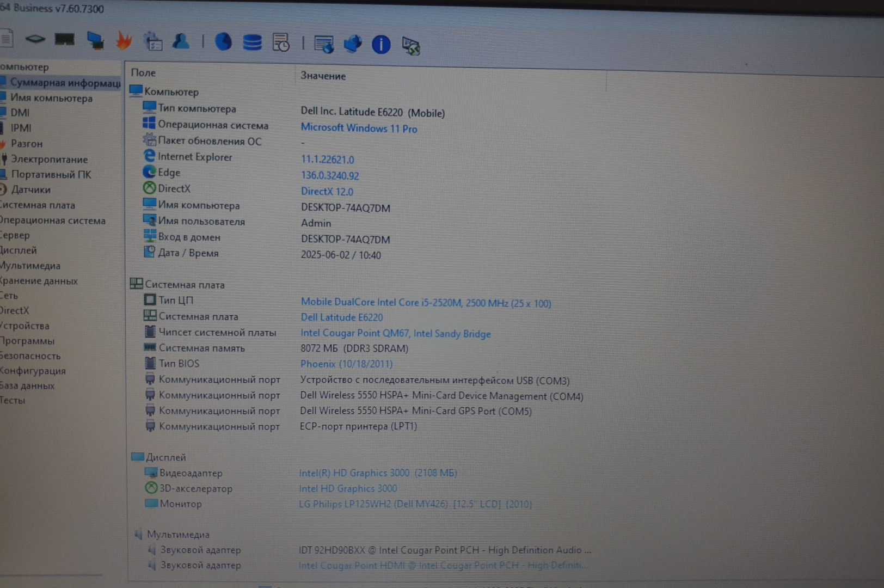The height and width of the screenshot is (588, 884).
Task: Open the Report page icon in toolbar
Action: click(x=5, y=39)
